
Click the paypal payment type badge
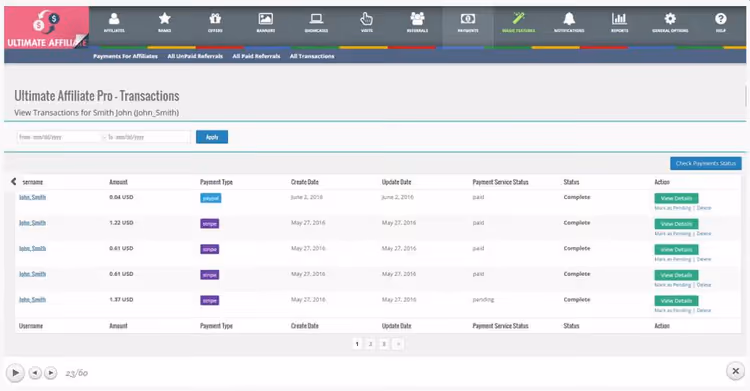210,198
